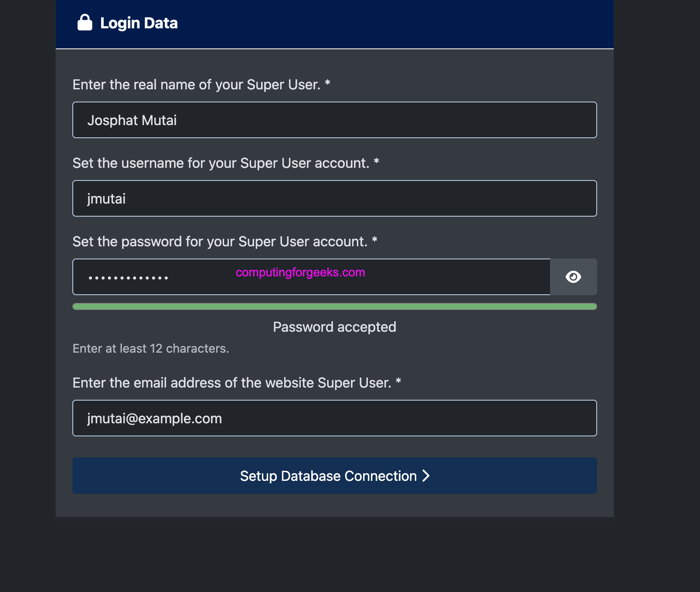Click the green password strength bar

point(334,306)
